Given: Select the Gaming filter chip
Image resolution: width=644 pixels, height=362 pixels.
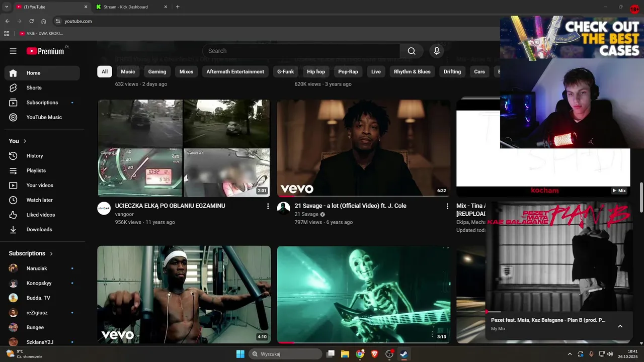Looking at the screenshot, I should pos(157,72).
